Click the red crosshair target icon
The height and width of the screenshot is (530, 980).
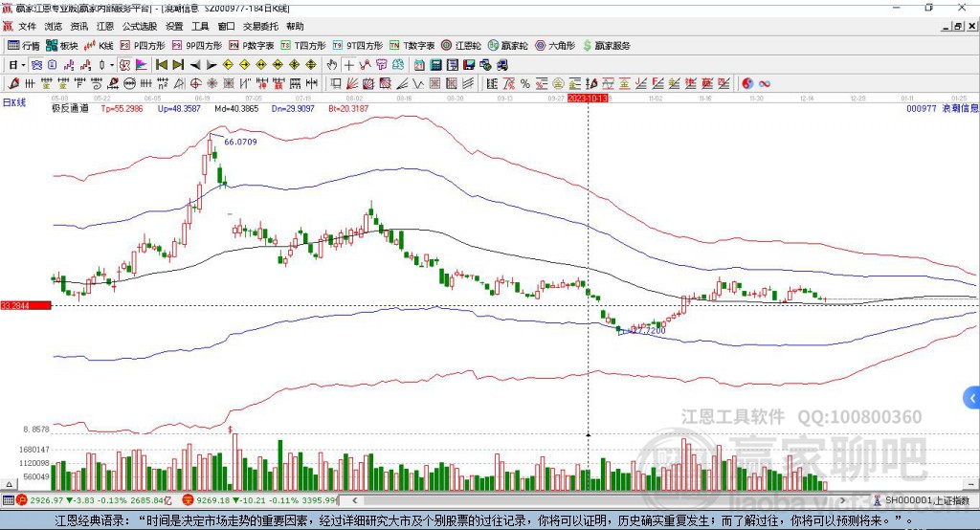pos(195,83)
